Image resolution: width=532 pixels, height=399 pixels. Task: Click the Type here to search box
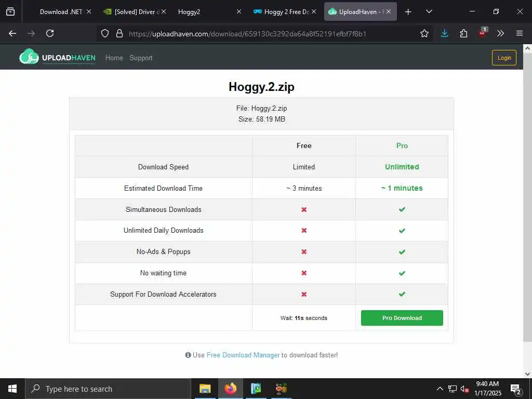(108, 389)
